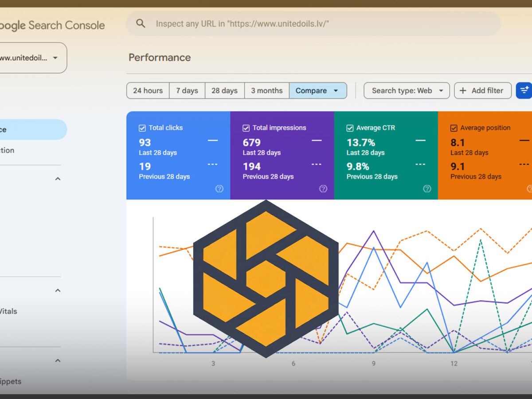Click the 679 total impressions value
Viewport: 532px width, 399px height.
click(x=251, y=142)
